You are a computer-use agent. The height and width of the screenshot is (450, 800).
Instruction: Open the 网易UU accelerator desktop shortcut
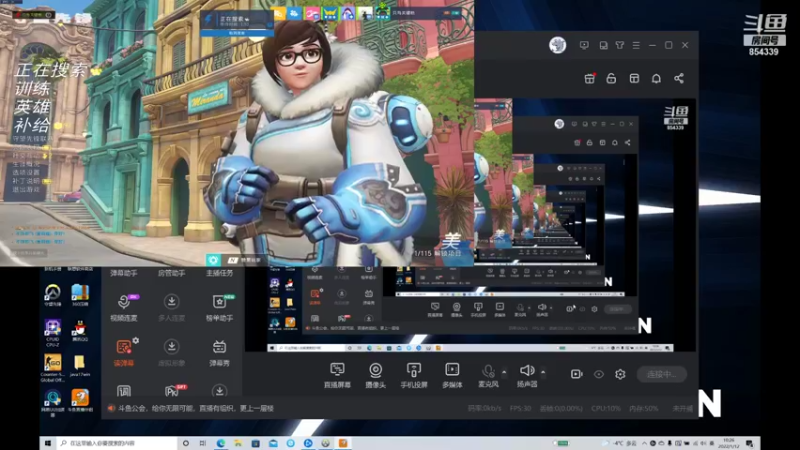[53, 403]
